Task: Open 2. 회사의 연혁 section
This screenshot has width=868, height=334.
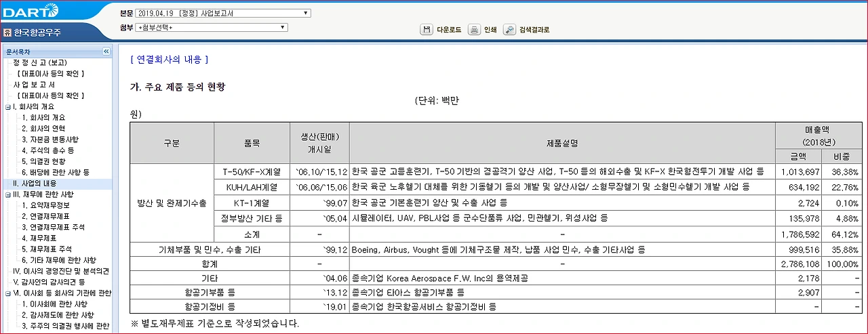Action: [44, 128]
